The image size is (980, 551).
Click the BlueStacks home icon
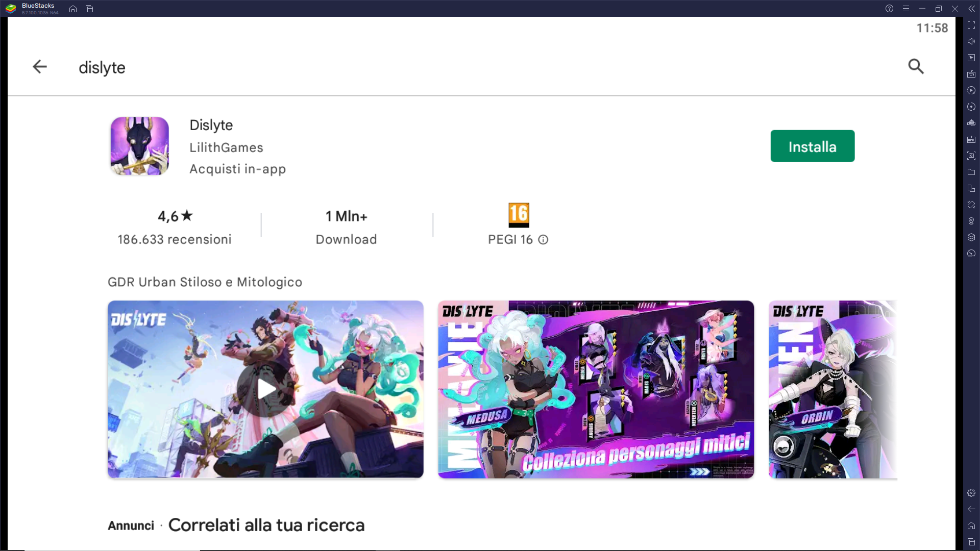click(72, 9)
